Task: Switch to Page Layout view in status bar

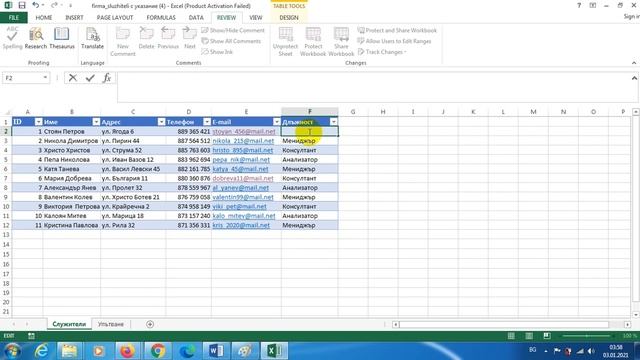Action: (x=529, y=336)
